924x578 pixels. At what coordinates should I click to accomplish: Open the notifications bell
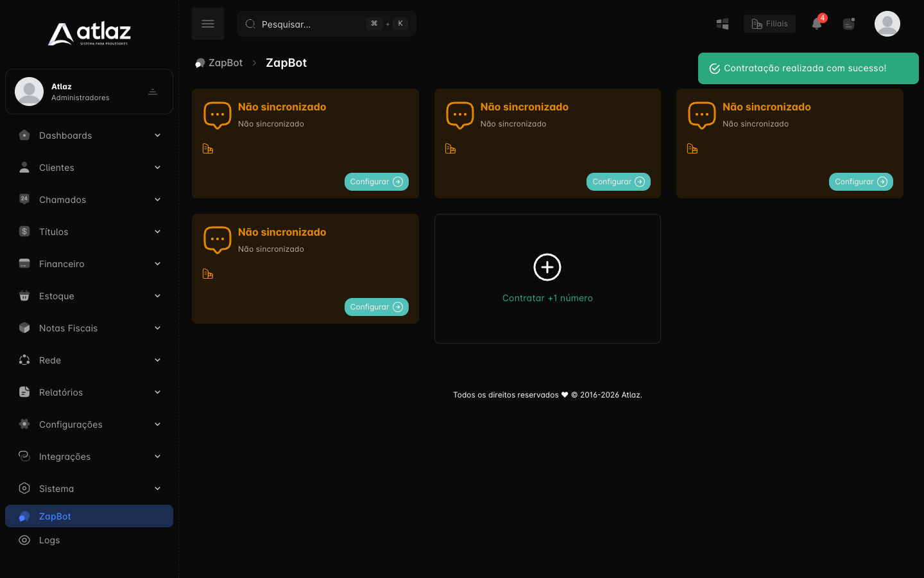[817, 24]
